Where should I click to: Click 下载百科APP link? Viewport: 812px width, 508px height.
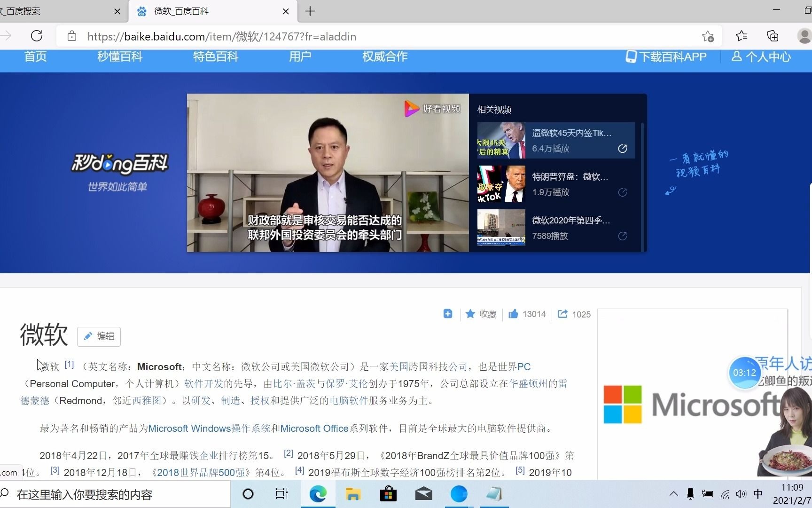click(x=666, y=57)
